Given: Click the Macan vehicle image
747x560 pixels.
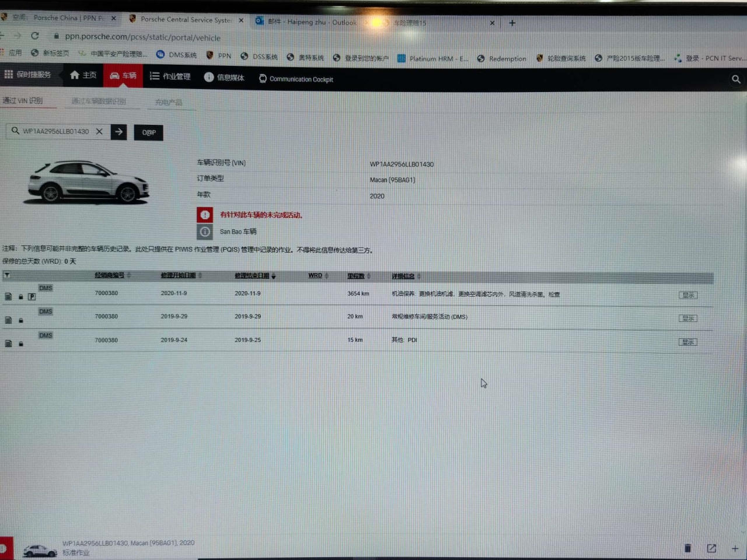Looking at the screenshot, I should (x=88, y=182).
